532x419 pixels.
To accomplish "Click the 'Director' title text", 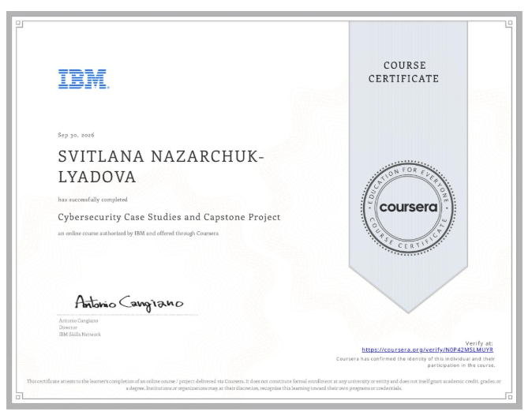I will click(x=68, y=327).
